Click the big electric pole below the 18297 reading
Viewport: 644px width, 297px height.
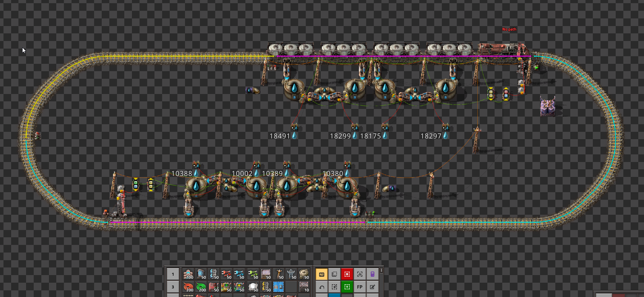point(476,140)
